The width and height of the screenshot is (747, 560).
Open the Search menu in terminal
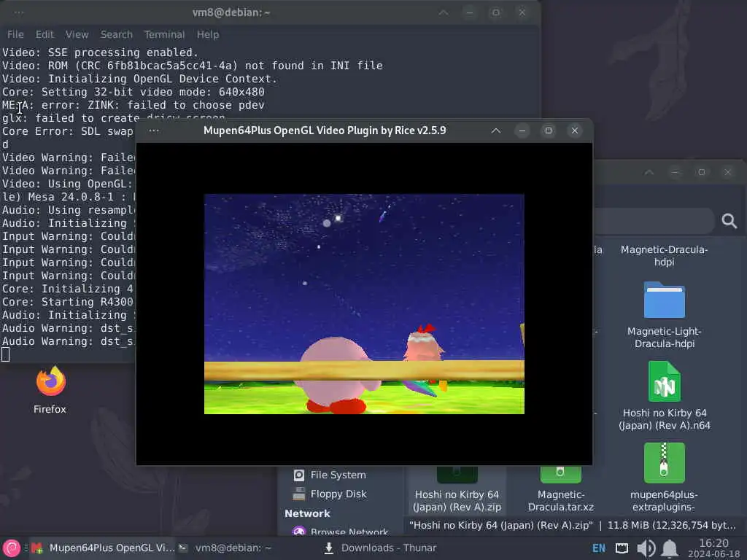pos(116,34)
